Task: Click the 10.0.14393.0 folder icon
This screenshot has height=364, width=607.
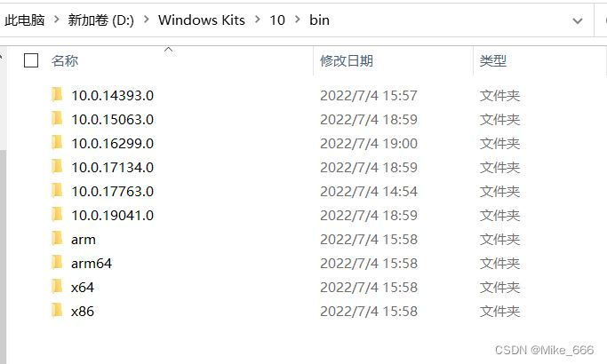Action: tap(57, 95)
